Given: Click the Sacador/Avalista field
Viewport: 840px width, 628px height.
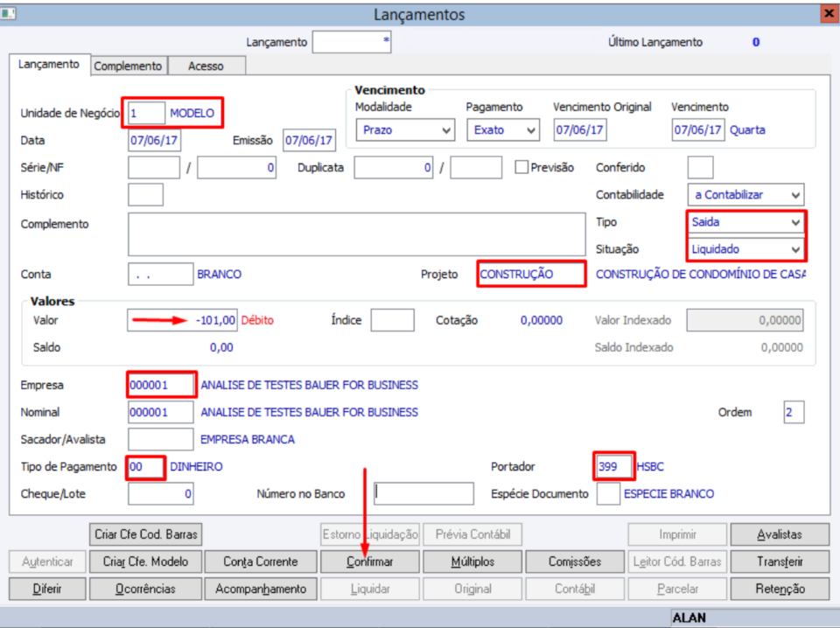Looking at the screenshot, I should click(x=161, y=440).
